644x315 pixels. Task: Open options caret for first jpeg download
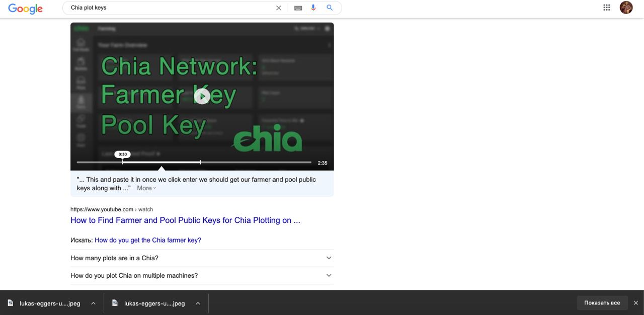pyautogui.click(x=93, y=303)
